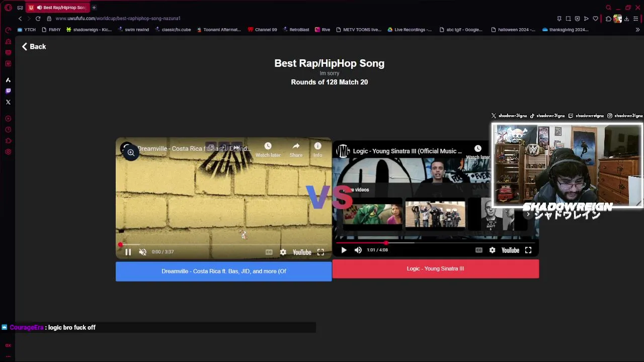Reload the uwufufu page
This screenshot has height=362, width=644.
(x=38, y=19)
